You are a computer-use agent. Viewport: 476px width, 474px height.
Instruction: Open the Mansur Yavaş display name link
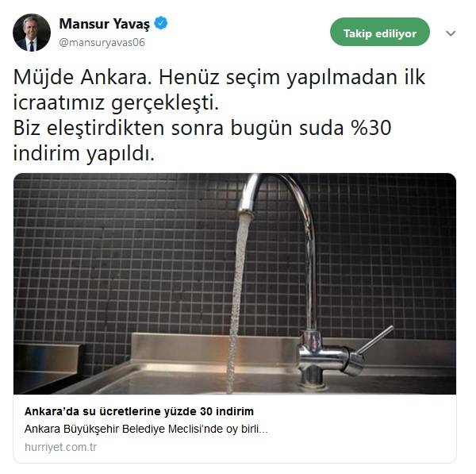tap(105, 24)
